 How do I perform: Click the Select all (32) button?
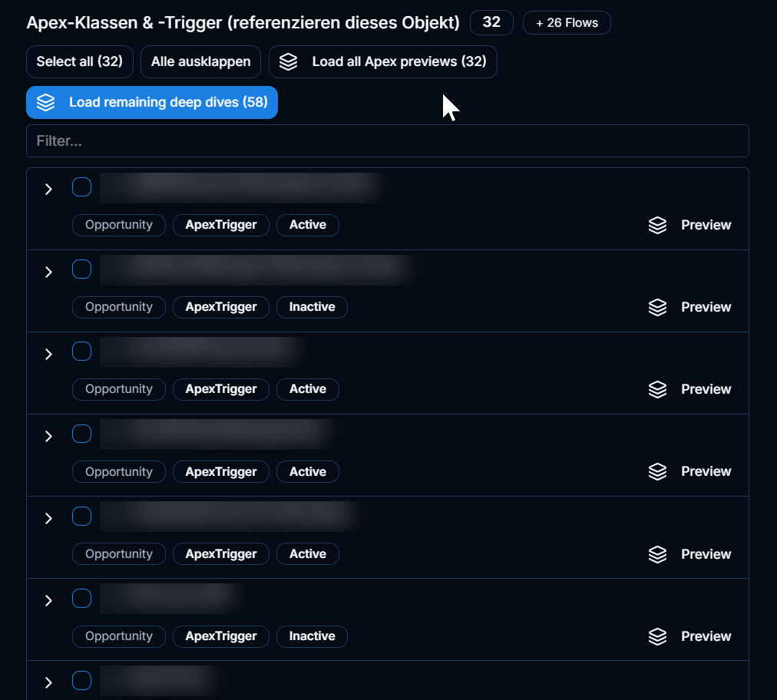click(79, 61)
